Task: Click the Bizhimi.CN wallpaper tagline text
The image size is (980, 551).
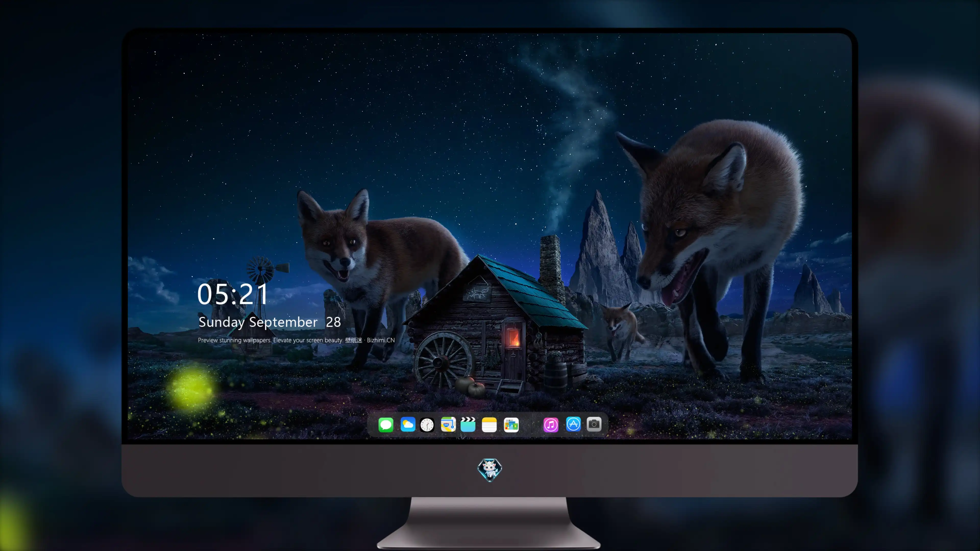Action: pyautogui.click(x=296, y=340)
